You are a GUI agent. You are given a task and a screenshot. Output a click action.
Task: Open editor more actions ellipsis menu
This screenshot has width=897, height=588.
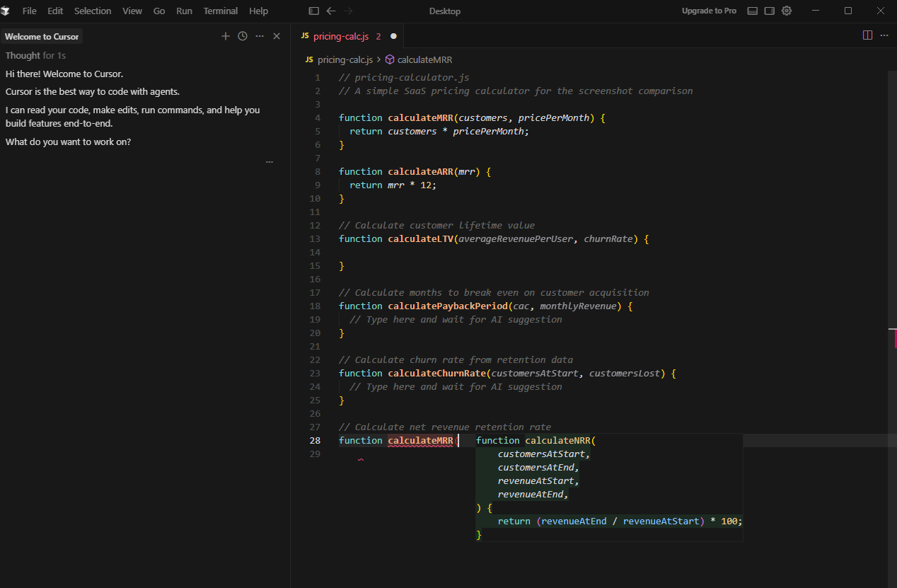pos(884,35)
